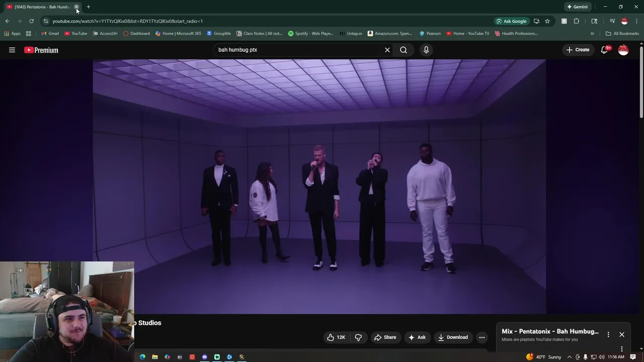Open the Untap.in bookmark
Screen dimensions: 644x362
click(351, 34)
